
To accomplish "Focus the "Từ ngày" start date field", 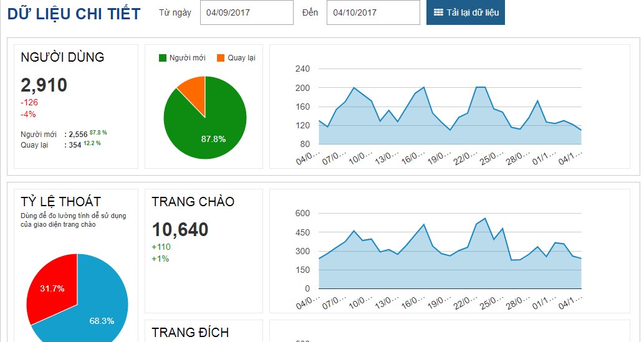I will point(246,12).
